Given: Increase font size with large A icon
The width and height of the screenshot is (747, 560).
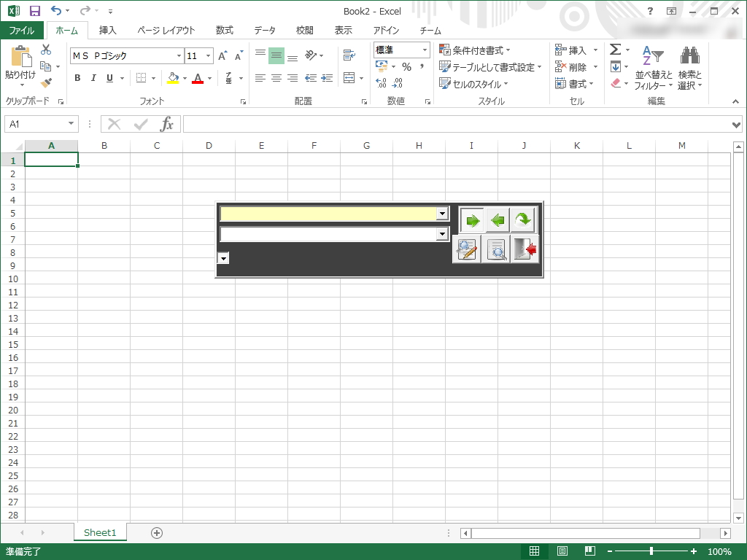Looking at the screenshot, I should (x=222, y=55).
